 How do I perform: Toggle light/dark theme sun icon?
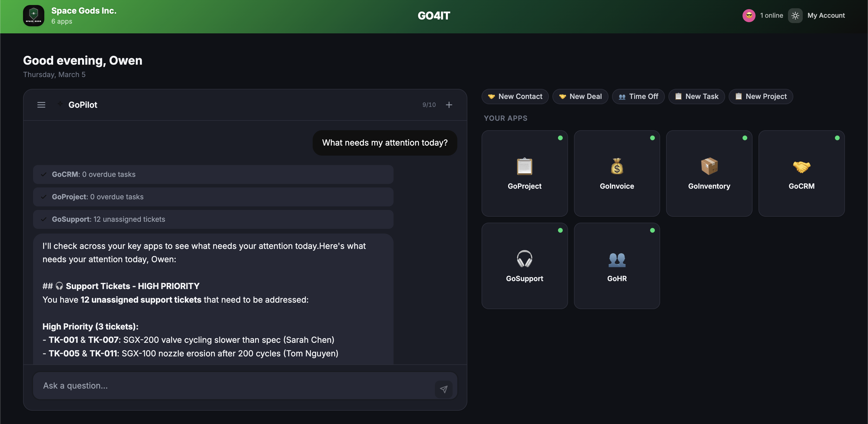[795, 16]
